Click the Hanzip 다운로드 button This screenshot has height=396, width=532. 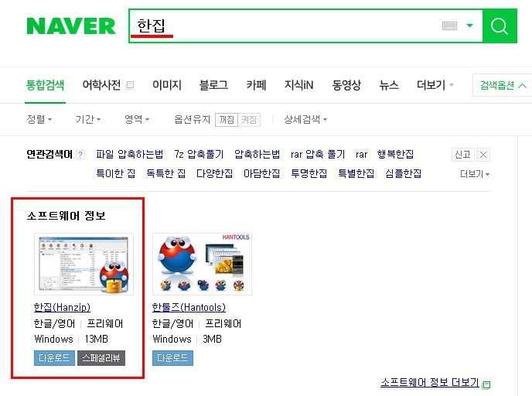[x=54, y=358]
